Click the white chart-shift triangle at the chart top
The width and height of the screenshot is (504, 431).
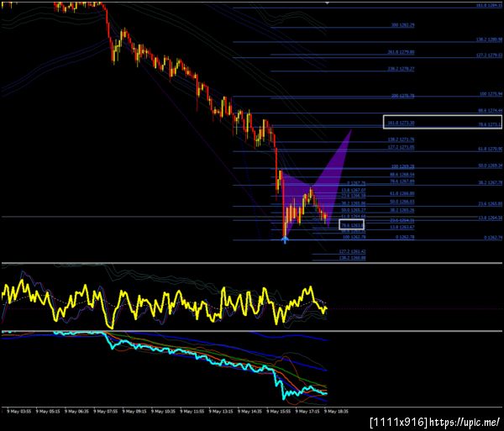327,3
